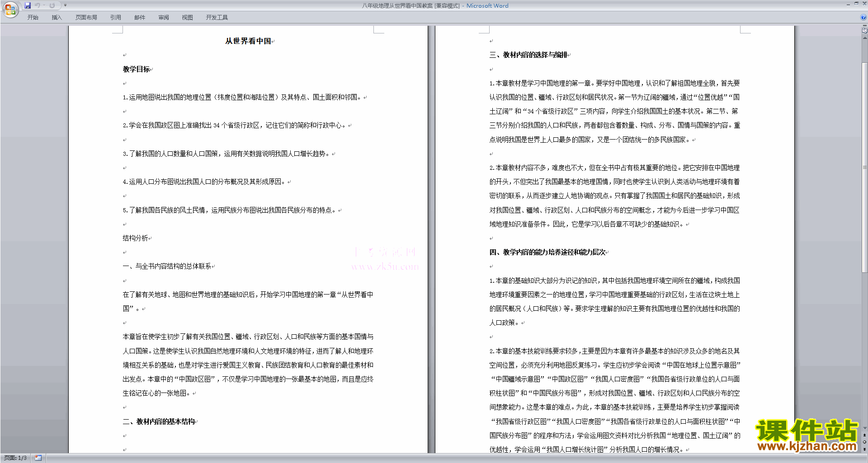Open the 审阅 ribbon tab
868x463 pixels.
coord(164,18)
